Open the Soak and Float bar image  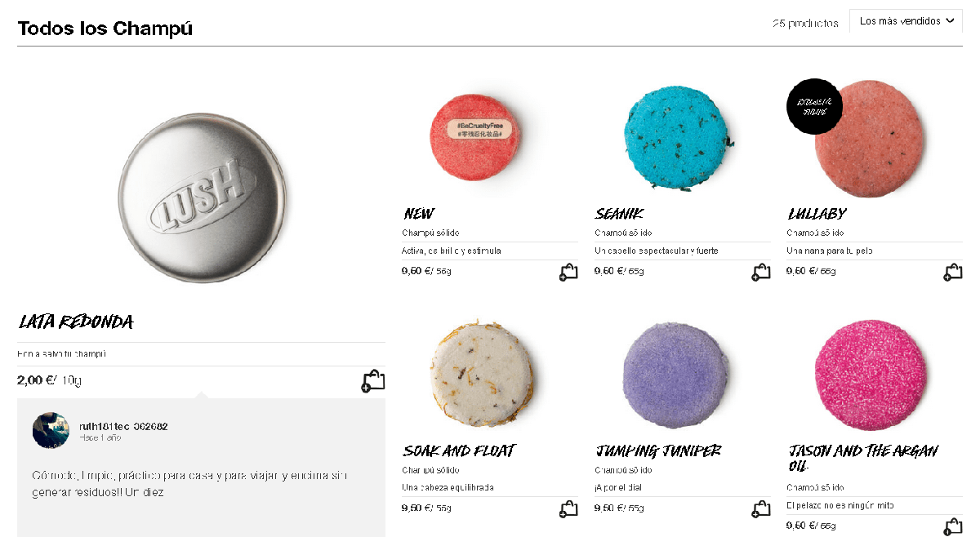pyautogui.click(x=481, y=374)
